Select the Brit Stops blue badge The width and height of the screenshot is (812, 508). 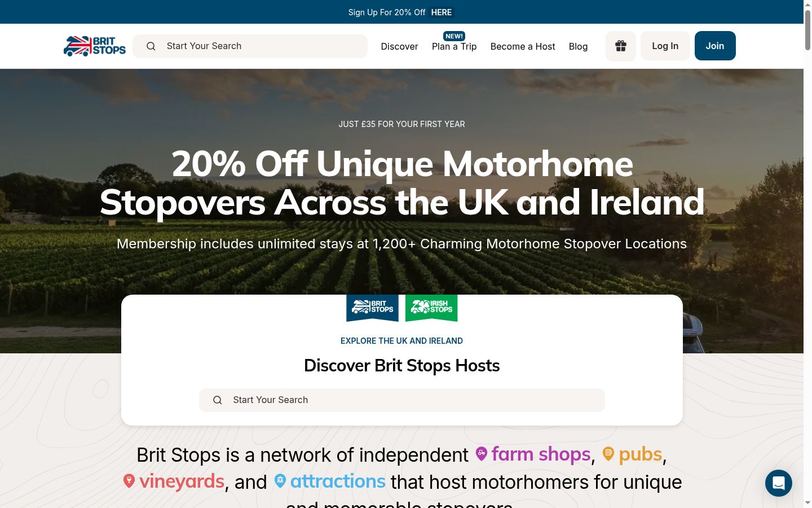[372, 308]
